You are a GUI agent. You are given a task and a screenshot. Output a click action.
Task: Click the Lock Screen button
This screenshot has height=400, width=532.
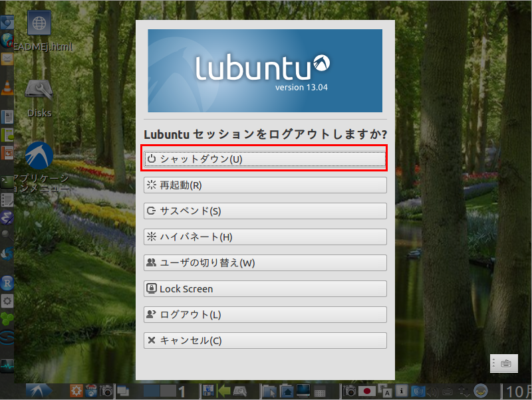pos(265,288)
